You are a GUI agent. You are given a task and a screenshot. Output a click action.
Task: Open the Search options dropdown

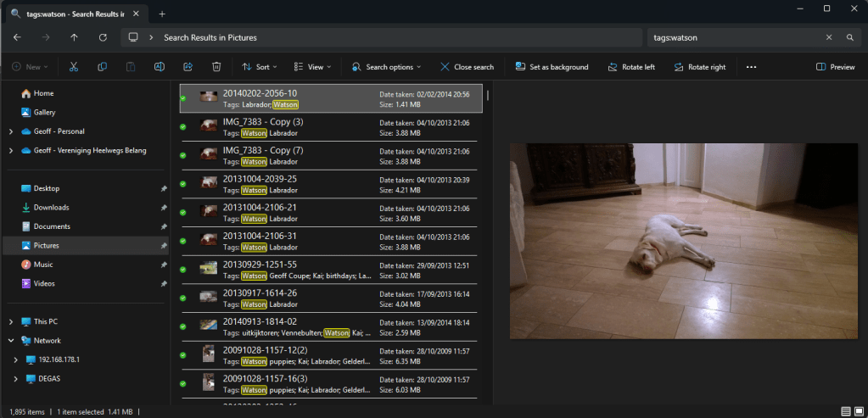tap(388, 67)
